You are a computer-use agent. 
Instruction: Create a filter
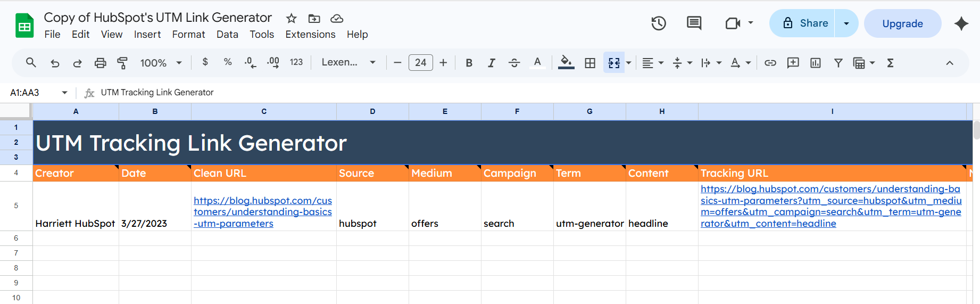click(x=838, y=63)
